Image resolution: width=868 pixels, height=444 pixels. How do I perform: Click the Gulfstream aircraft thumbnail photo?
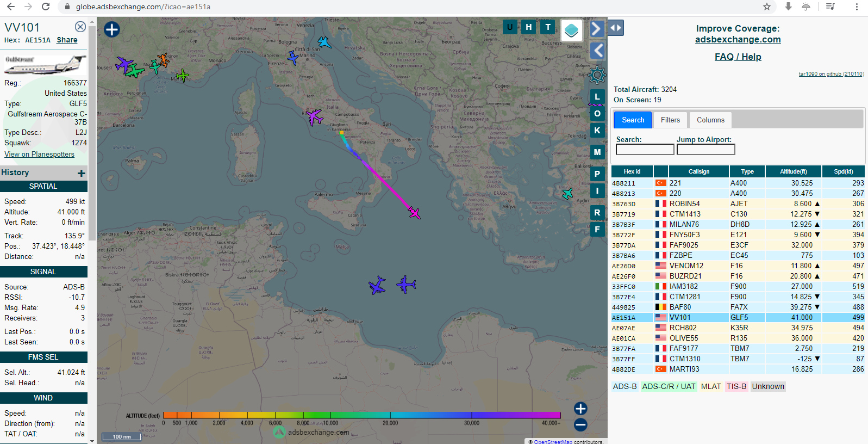tap(45, 64)
